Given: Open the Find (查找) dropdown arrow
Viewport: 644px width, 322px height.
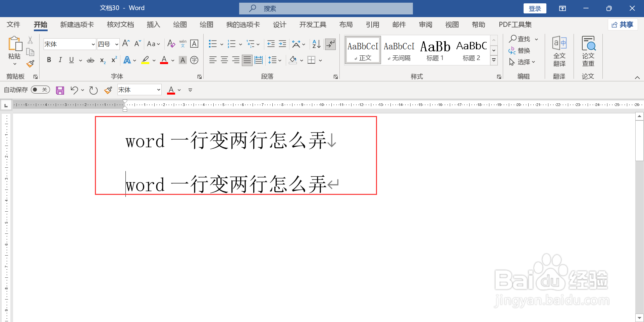Looking at the screenshot, I should (x=536, y=39).
